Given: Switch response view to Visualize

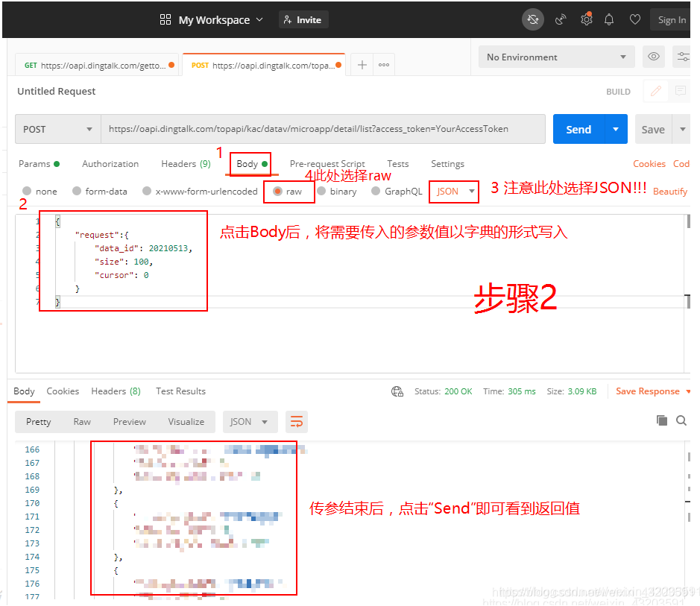Looking at the screenshot, I should point(186,422).
